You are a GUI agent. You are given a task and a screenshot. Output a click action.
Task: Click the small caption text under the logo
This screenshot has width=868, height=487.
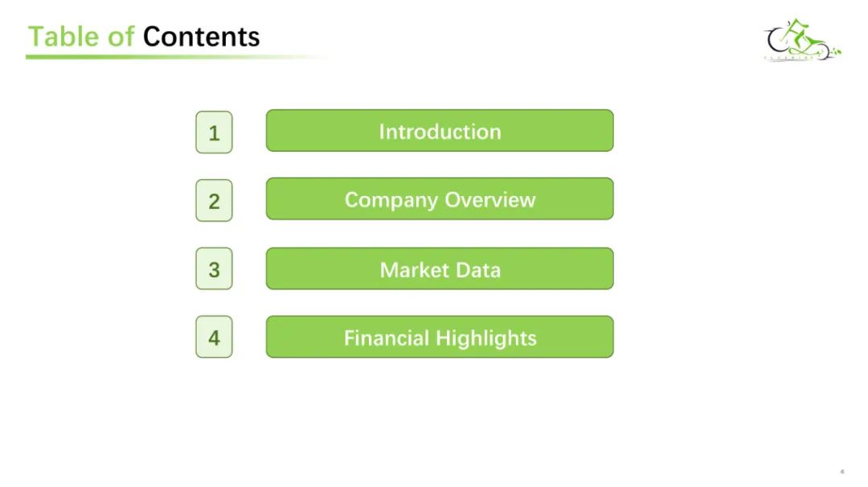[788, 58]
